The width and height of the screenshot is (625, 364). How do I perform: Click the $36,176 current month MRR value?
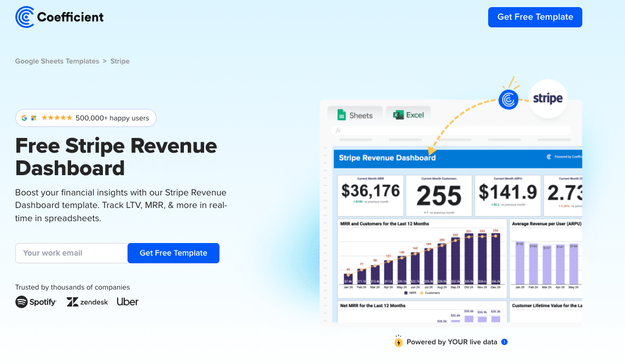point(371,191)
